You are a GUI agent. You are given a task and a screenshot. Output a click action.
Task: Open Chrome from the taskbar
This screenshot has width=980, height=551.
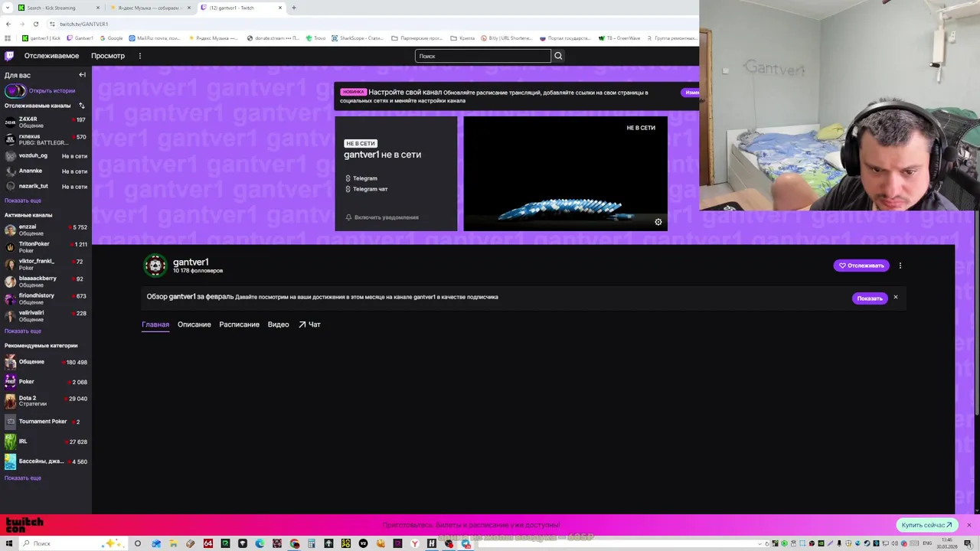[x=294, y=543]
